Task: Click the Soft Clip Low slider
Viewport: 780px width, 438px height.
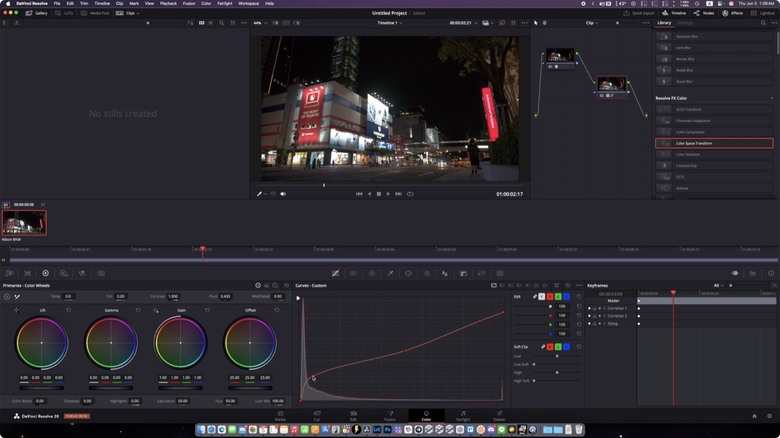Action: 557,356
